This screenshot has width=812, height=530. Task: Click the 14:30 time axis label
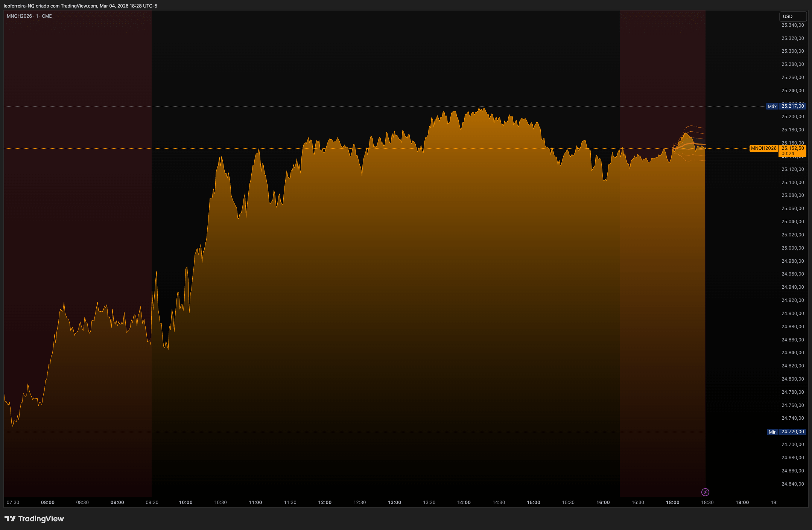click(499, 503)
